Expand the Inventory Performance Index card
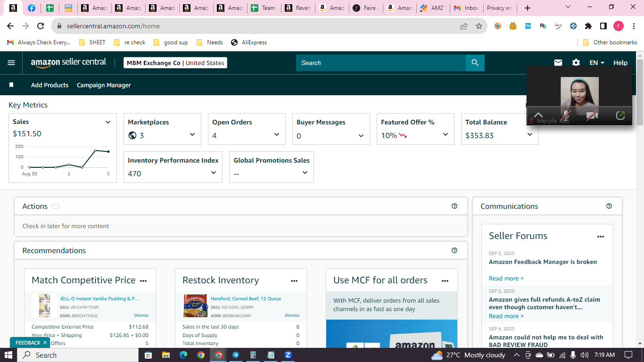 tap(214, 173)
